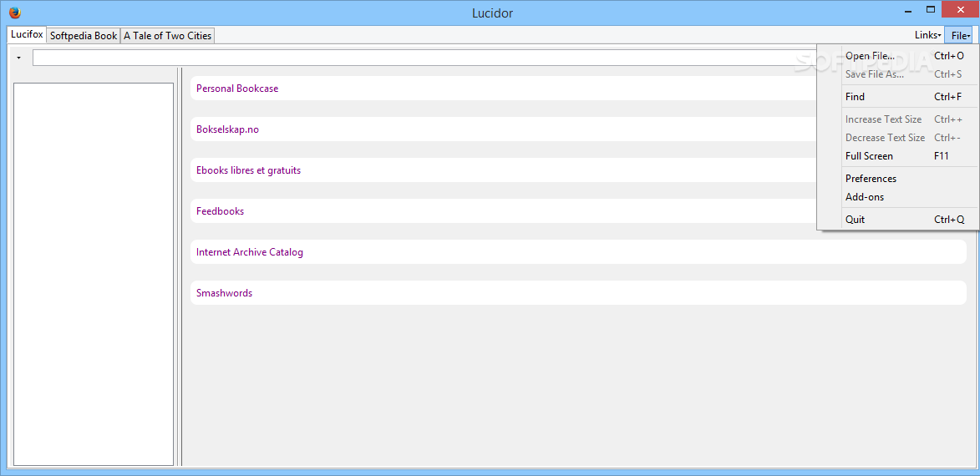Expand the Links dropdown menu
The image size is (980, 476).
tap(927, 36)
